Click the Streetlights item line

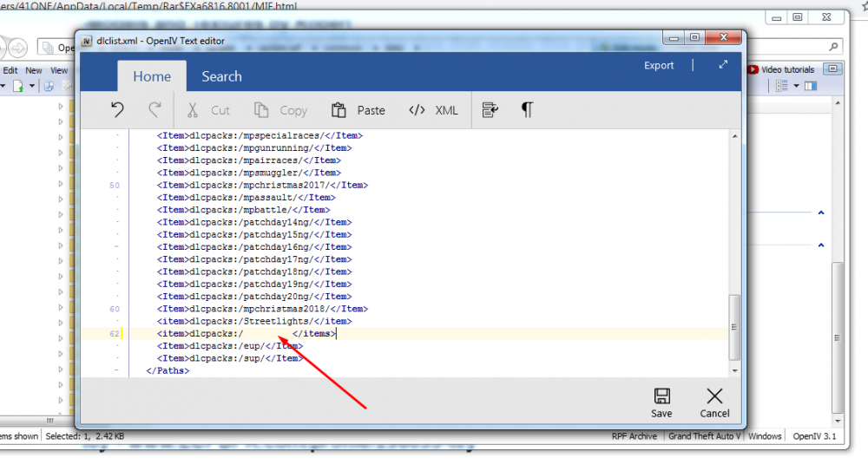point(254,321)
